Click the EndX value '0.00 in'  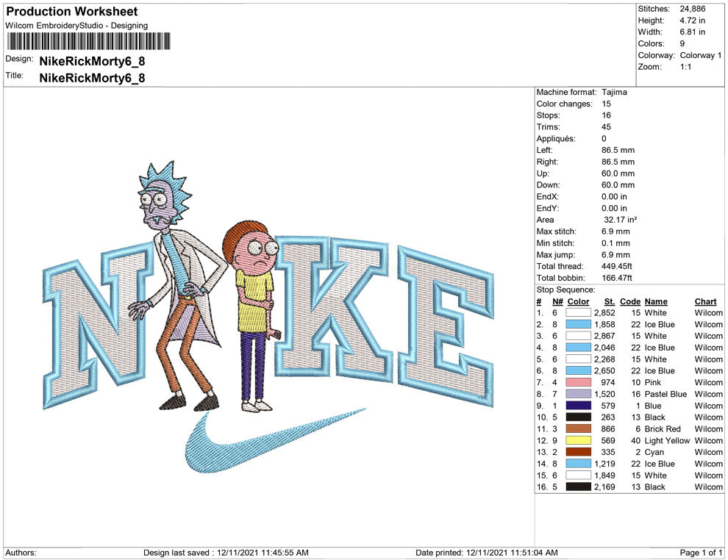614,197
